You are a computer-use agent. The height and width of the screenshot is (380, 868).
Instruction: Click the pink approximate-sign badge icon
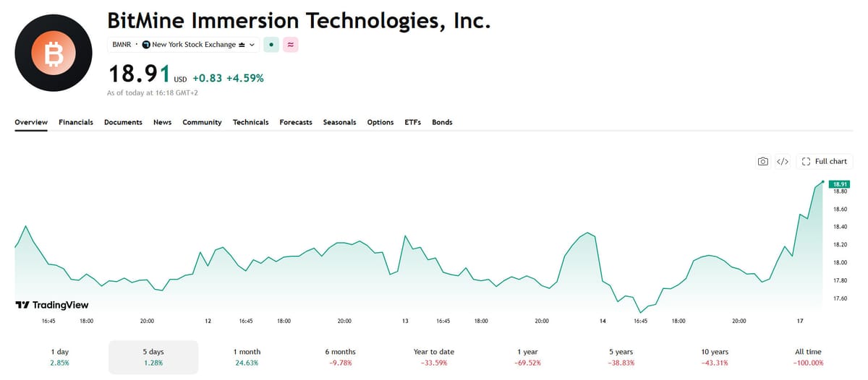coord(290,45)
